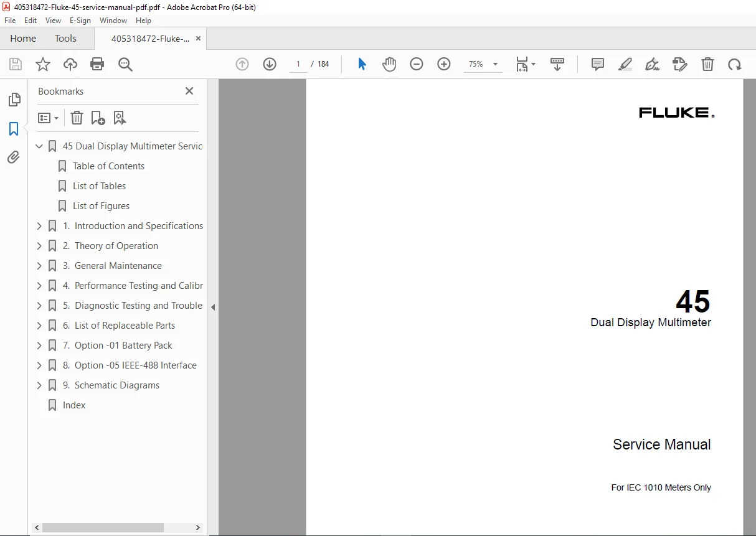Open the View menu
756x536 pixels.
pyautogui.click(x=53, y=21)
